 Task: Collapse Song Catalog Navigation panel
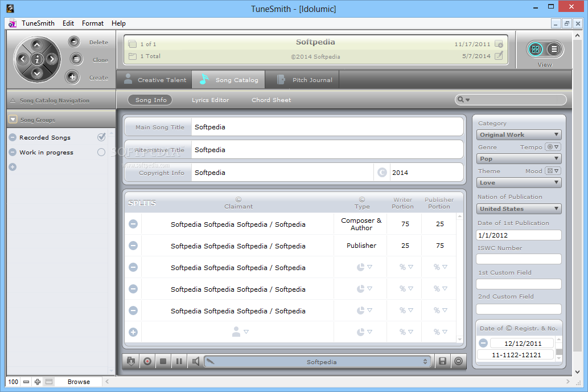coord(13,100)
